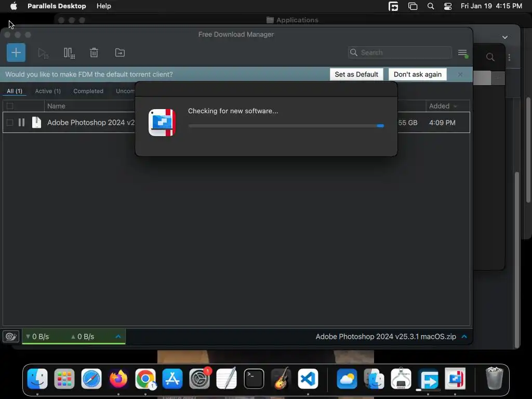Open Migration Assistant from the Dock
Screen dimensions: 532x399
[374, 379]
